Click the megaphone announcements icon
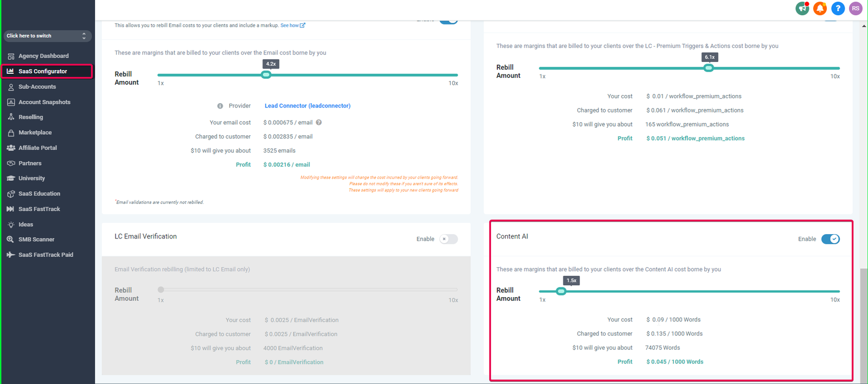This screenshot has height=384, width=868. click(x=802, y=8)
